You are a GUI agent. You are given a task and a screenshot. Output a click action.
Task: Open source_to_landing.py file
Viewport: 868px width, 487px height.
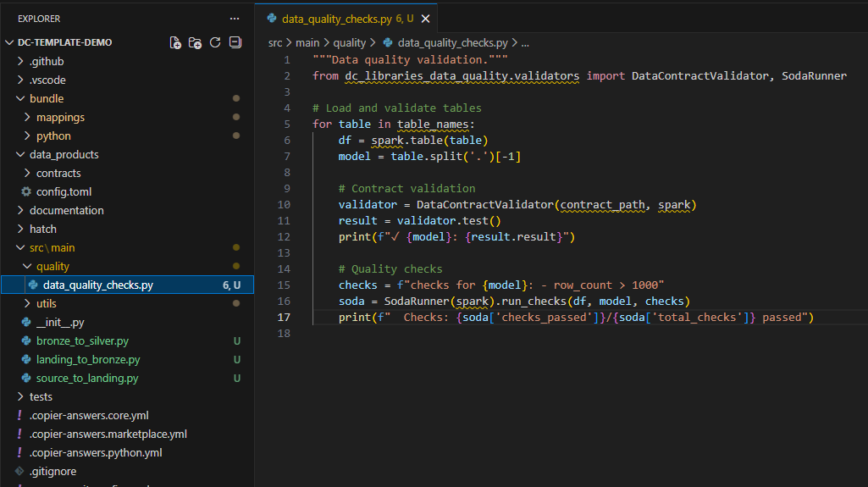(x=87, y=378)
